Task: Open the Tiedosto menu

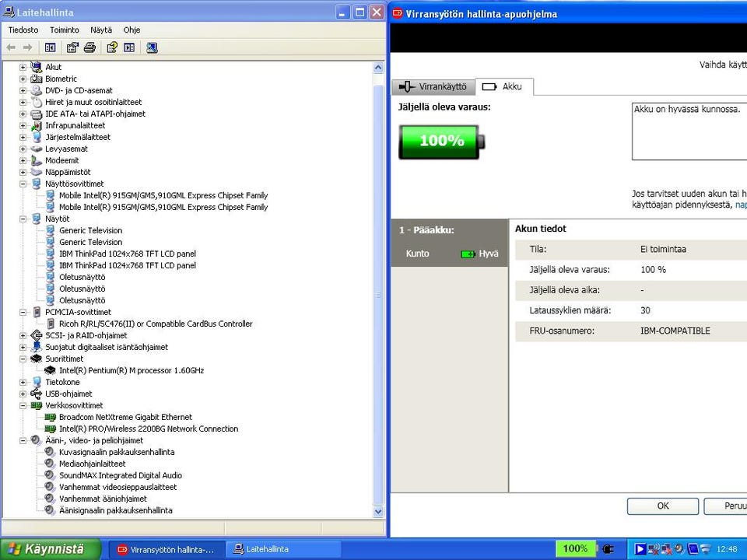Action: click(23, 30)
